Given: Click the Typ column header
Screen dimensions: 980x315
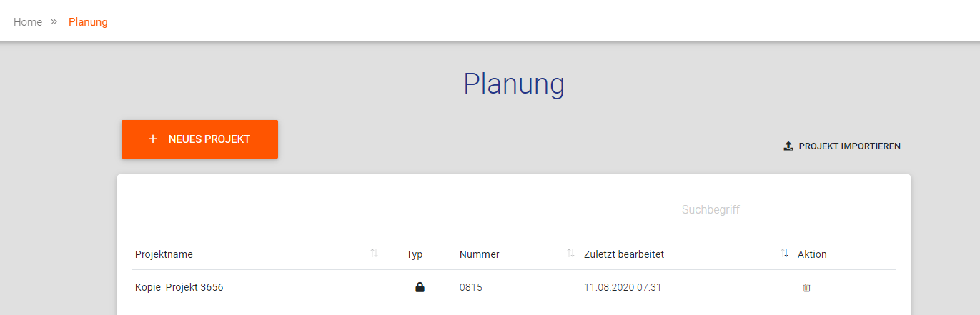Looking at the screenshot, I should (415, 254).
